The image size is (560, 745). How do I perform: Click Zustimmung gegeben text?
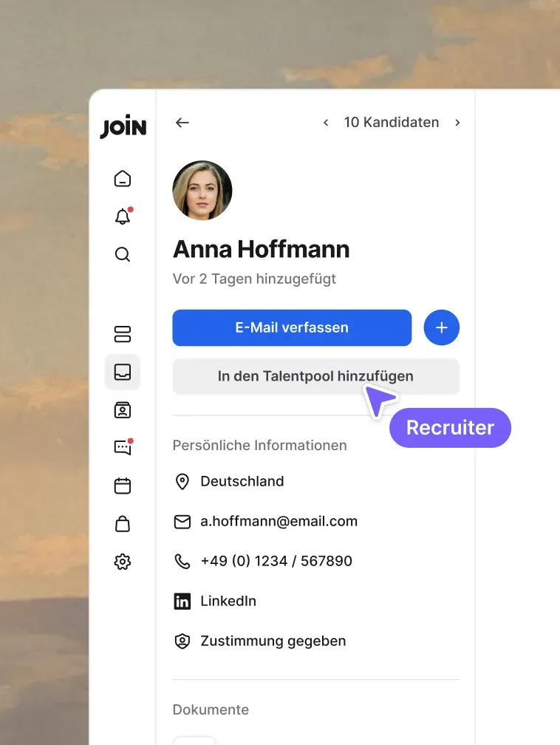pyautogui.click(x=273, y=642)
